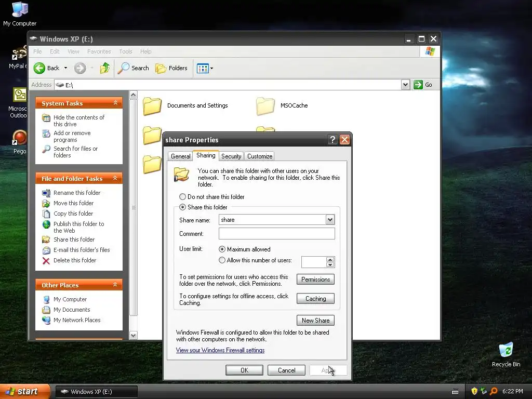Click Add or remove programs icon

46,134
